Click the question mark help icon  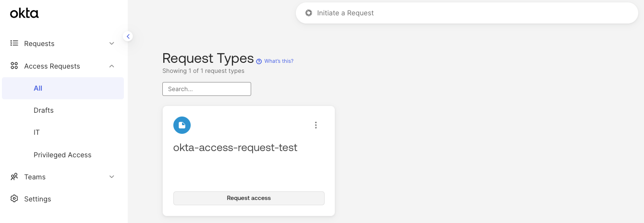pyautogui.click(x=259, y=61)
